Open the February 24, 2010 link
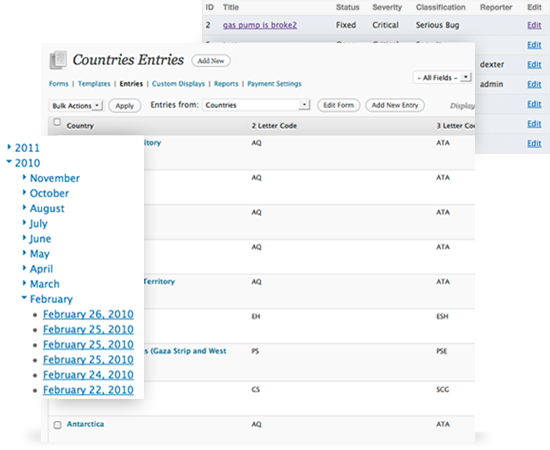The width and height of the screenshot is (550, 450). coord(88,375)
